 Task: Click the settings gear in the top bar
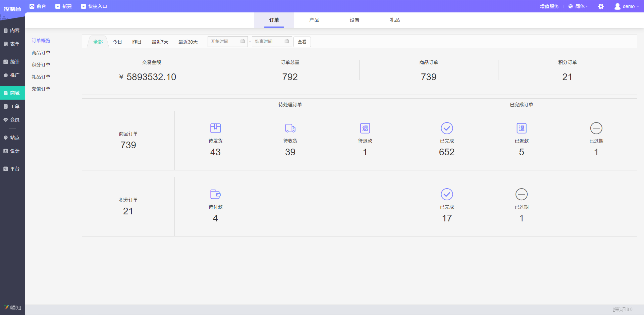[x=601, y=6]
